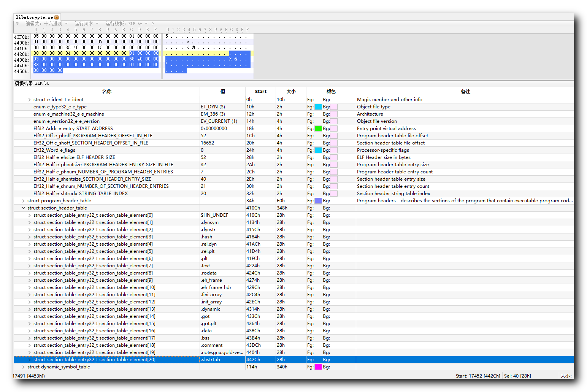
Task: Expand section_table_element[20] .shstrtab entry
Action: pos(29,360)
